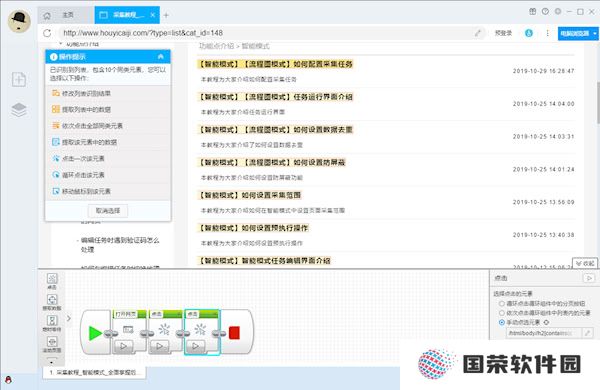
Task: Select the 定时等待 hourglass component
Action: point(52,323)
